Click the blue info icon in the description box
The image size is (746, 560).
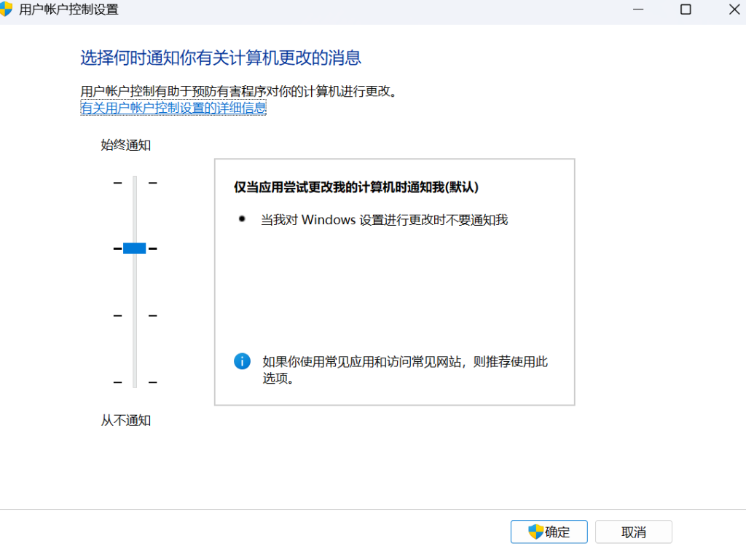point(242,361)
